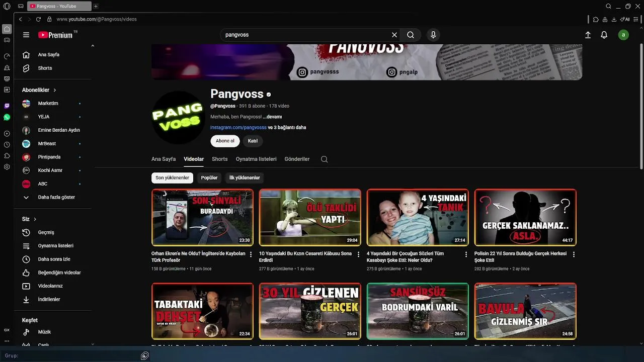Click the site lock icon
The width and height of the screenshot is (644, 362).
click(49, 19)
